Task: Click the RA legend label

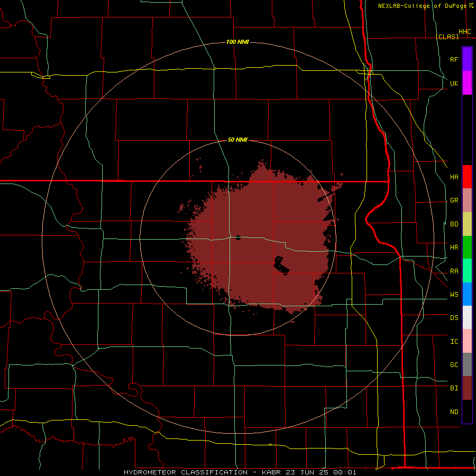Action: [x=454, y=271]
